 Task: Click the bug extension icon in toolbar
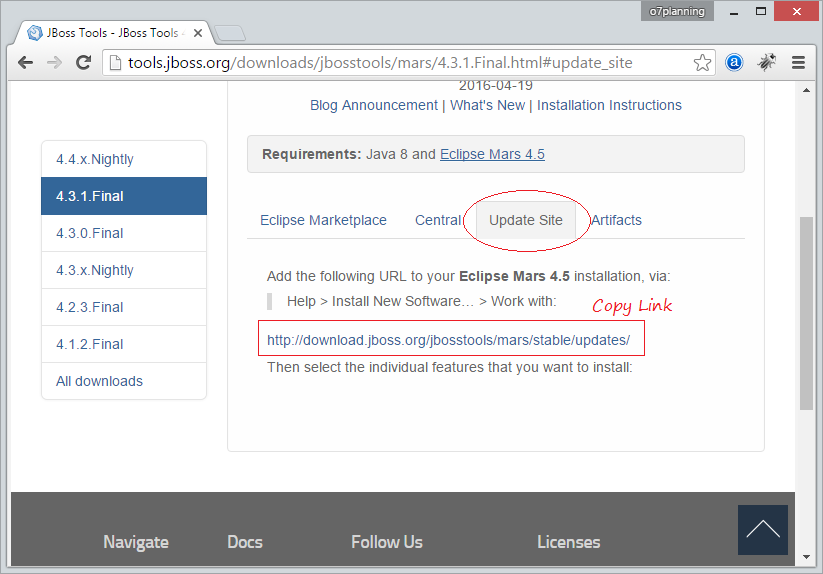[766, 62]
